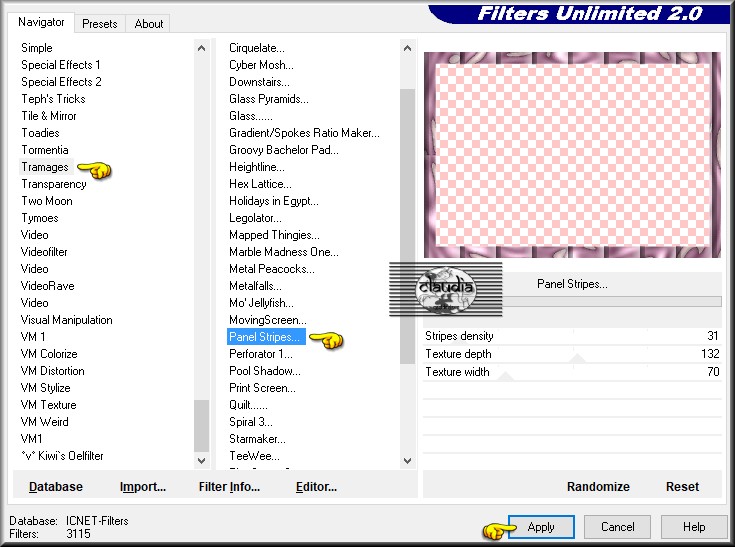735x547 pixels.
Task: Click the Cancel button
Action: click(x=617, y=527)
